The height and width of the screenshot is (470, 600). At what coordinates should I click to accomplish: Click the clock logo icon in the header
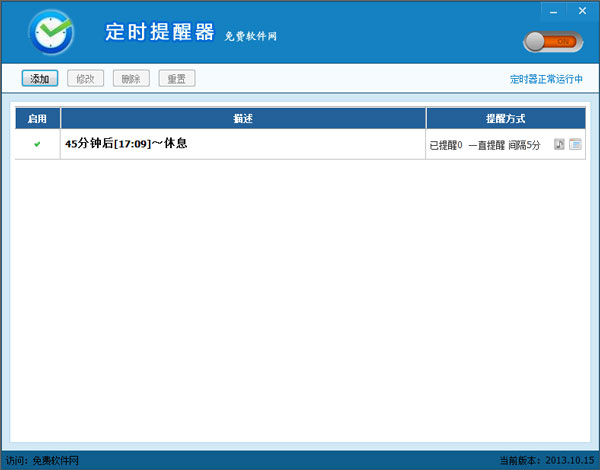point(50,31)
